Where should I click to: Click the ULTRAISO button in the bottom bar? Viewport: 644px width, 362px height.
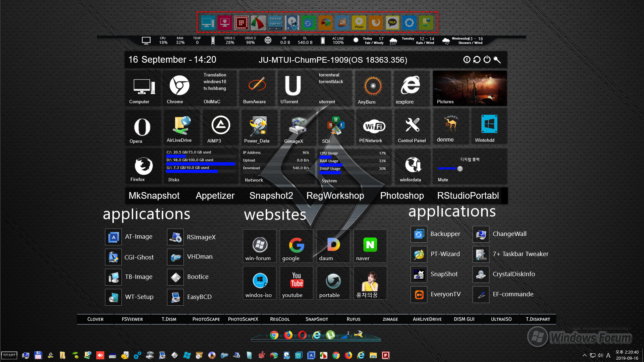pyautogui.click(x=501, y=319)
